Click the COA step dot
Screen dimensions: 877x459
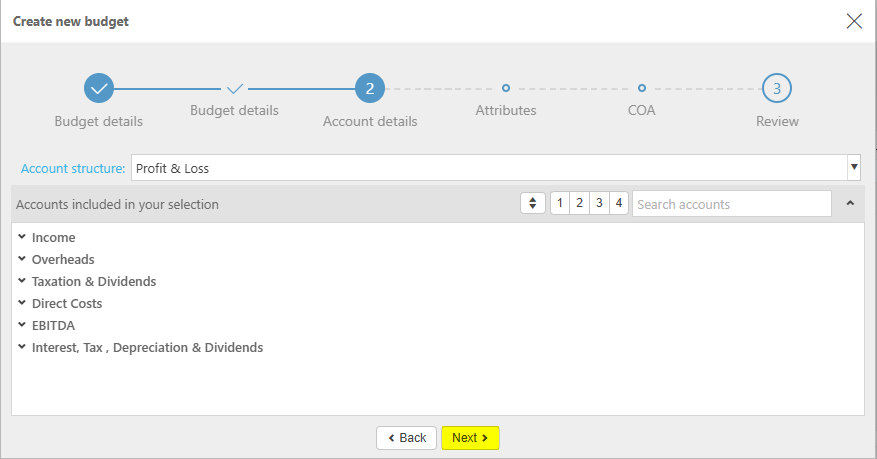pos(642,88)
